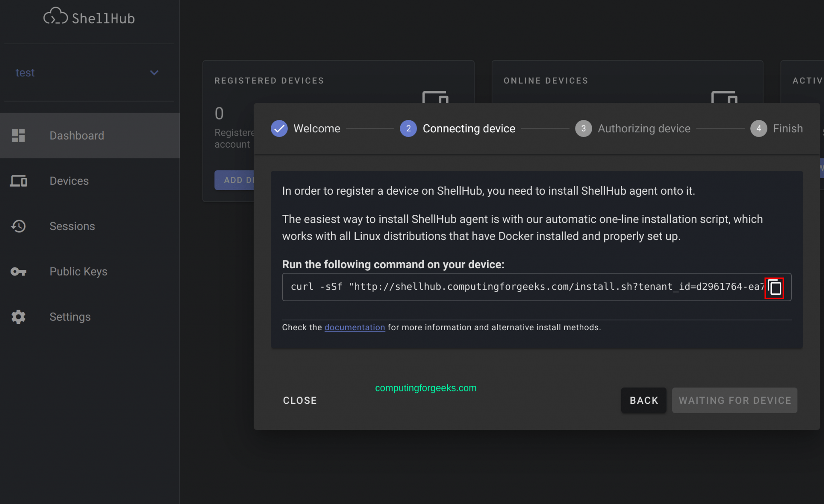Viewport: 824px width, 504px height.
Task: Click the Online Devices card icon
Action: coord(724,97)
